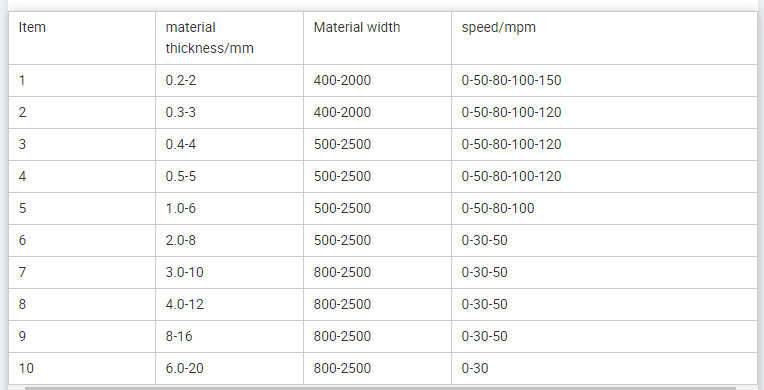Click the speed cell showing 0-30 only

point(604,369)
